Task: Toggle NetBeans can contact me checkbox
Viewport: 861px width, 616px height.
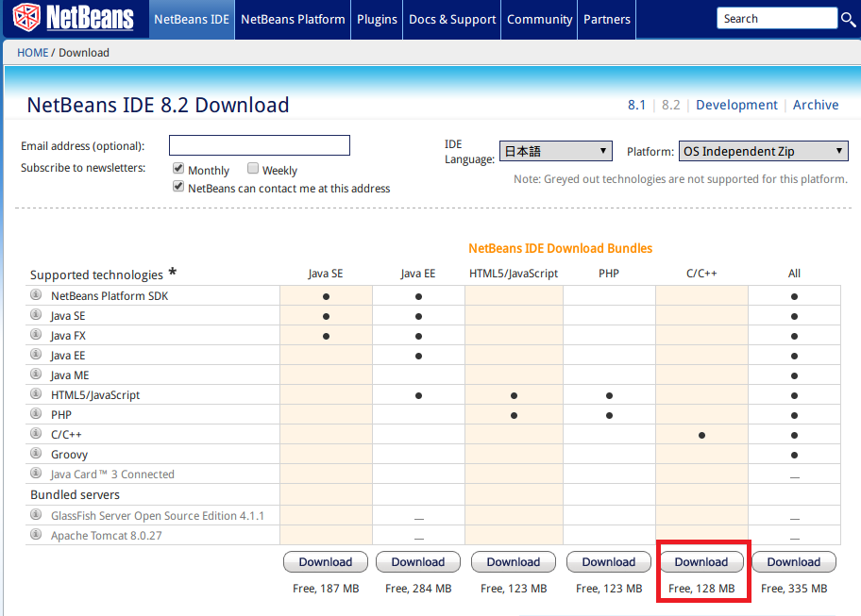Action: coord(177,187)
